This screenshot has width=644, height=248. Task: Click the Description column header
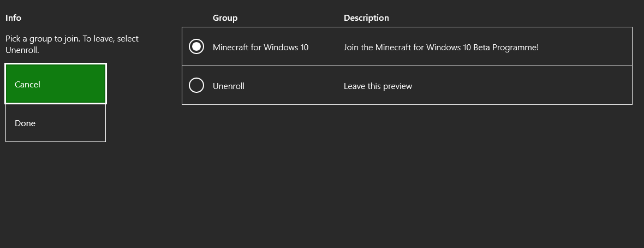pyautogui.click(x=366, y=17)
